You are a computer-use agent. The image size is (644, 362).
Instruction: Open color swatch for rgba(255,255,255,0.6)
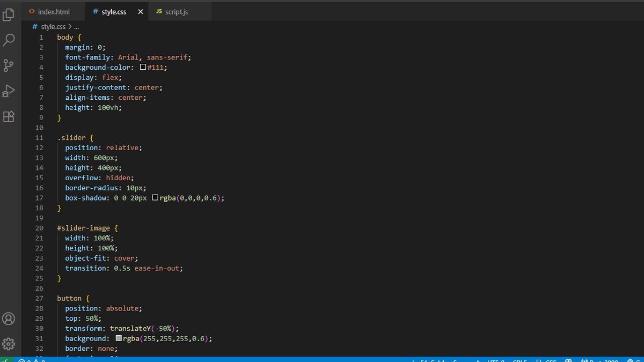119,338
